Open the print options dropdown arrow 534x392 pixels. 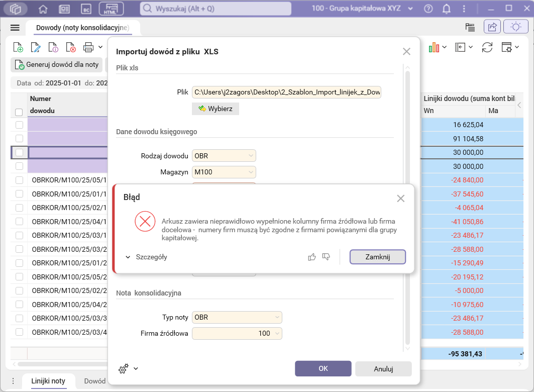tap(100, 47)
